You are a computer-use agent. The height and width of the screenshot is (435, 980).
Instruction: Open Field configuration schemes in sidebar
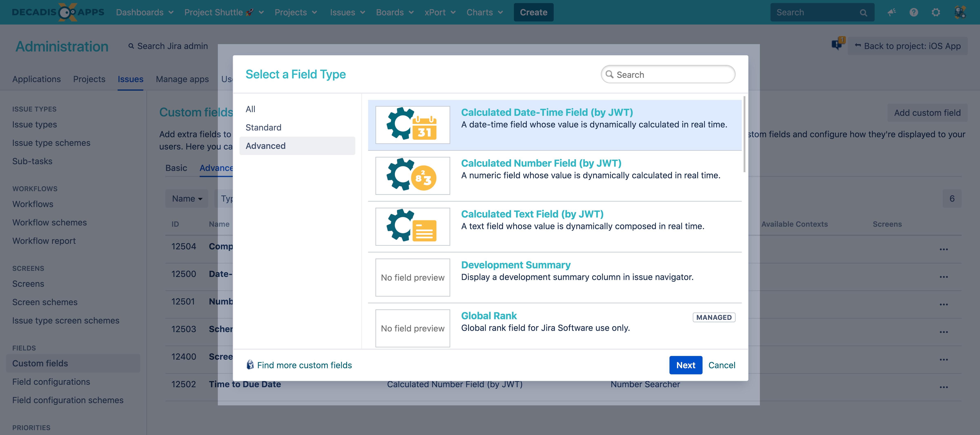pyautogui.click(x=68, y=400)
